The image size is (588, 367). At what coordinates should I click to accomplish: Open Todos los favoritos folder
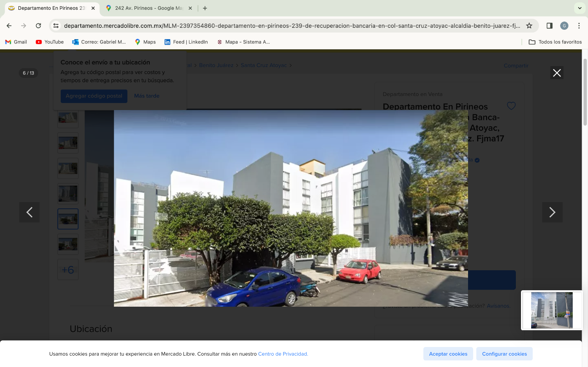(555, 42)
